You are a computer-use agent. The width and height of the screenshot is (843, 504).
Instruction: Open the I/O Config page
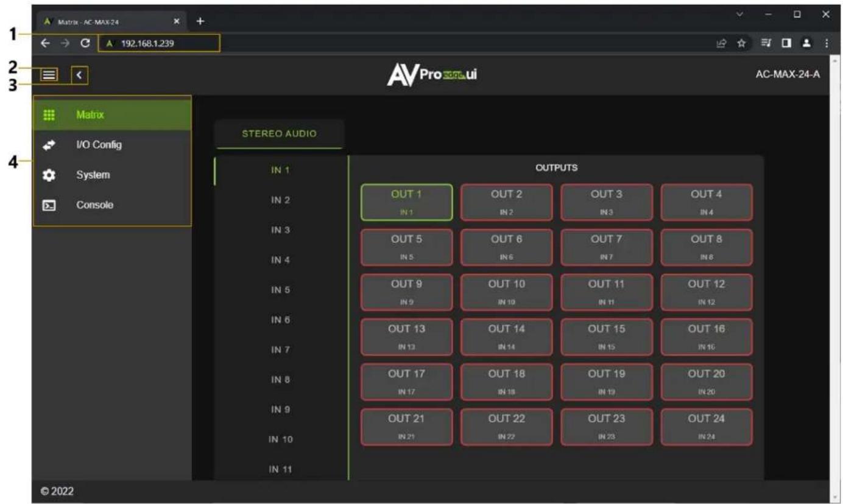click(x=112, y=145)
